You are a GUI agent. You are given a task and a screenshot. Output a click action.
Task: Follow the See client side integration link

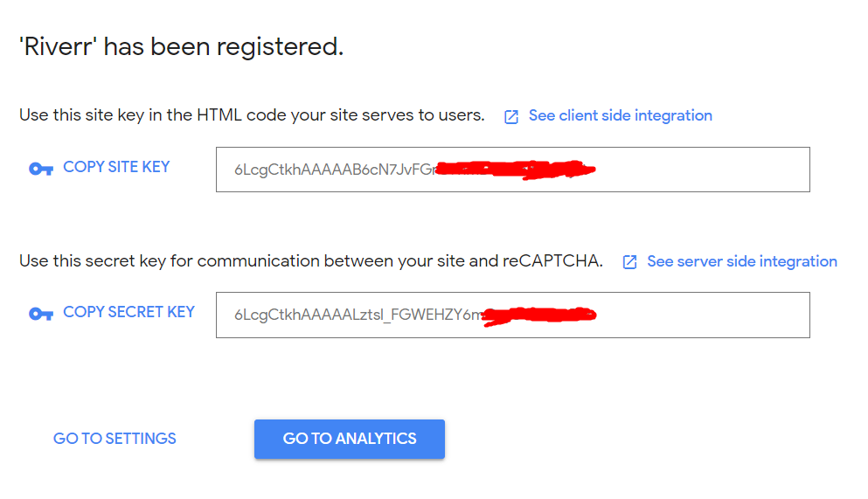[x=620, y=115]
